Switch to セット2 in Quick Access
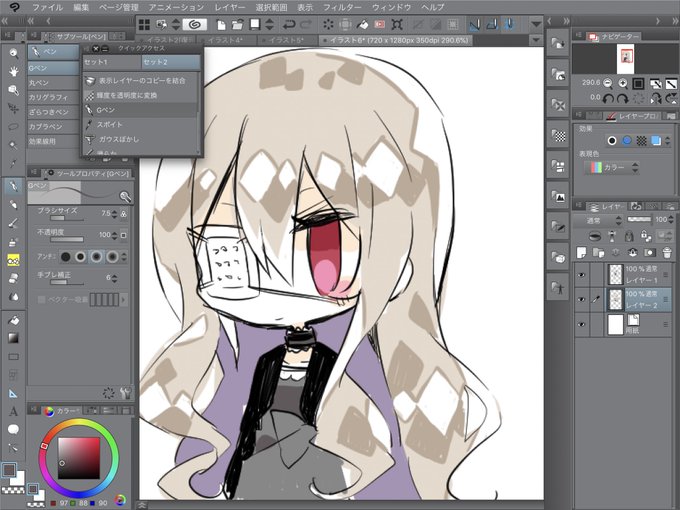 (x=171, y=62)
